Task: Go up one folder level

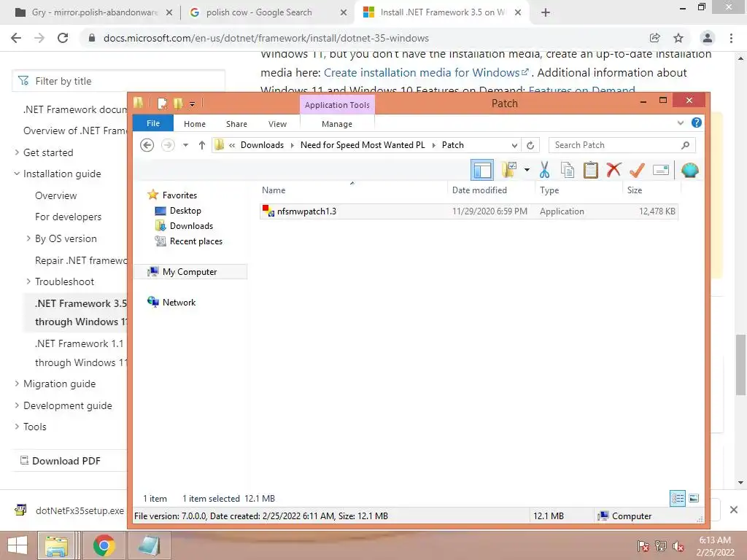Action: 202,145
